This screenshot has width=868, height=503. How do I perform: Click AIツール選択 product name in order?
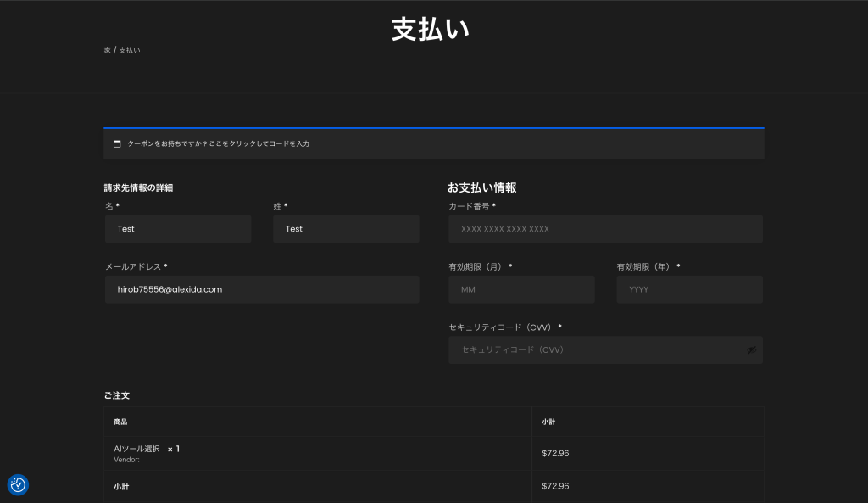(136, 449)
